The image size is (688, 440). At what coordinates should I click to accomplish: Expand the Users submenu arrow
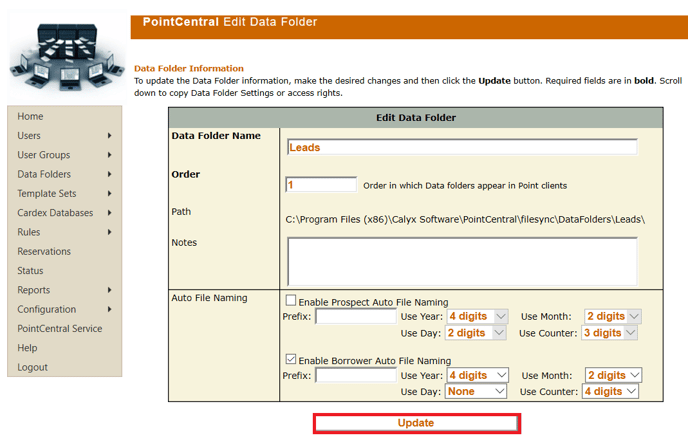pos(109,136)
